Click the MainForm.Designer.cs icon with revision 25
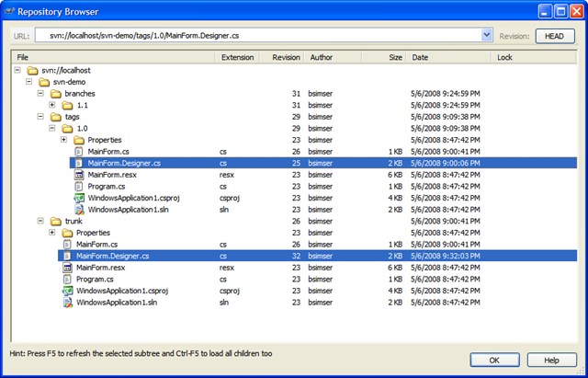The width and height of the screenshot is (588, 378). coord(79,164)
